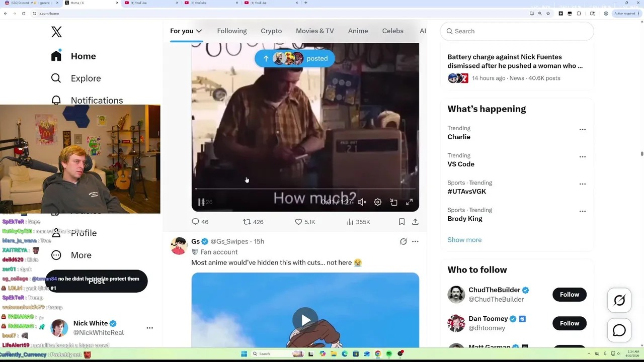Click Grok icon on Gs_Swipes post
644x362 pixels.
[x=403, y=241]
